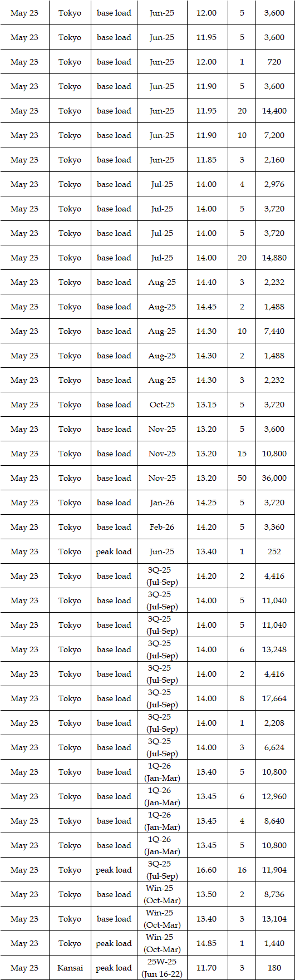Image resolution: width=295 pixels, height=980 pixels.
Task: Select the 14.85 price cell
Action: [x=206, y=943]
